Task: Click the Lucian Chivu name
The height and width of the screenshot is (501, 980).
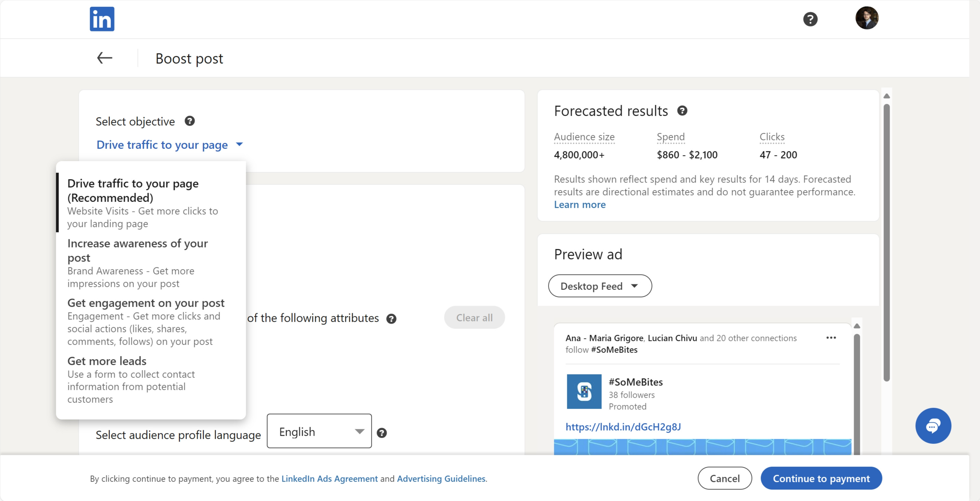Action: click(x=672, y=338)
